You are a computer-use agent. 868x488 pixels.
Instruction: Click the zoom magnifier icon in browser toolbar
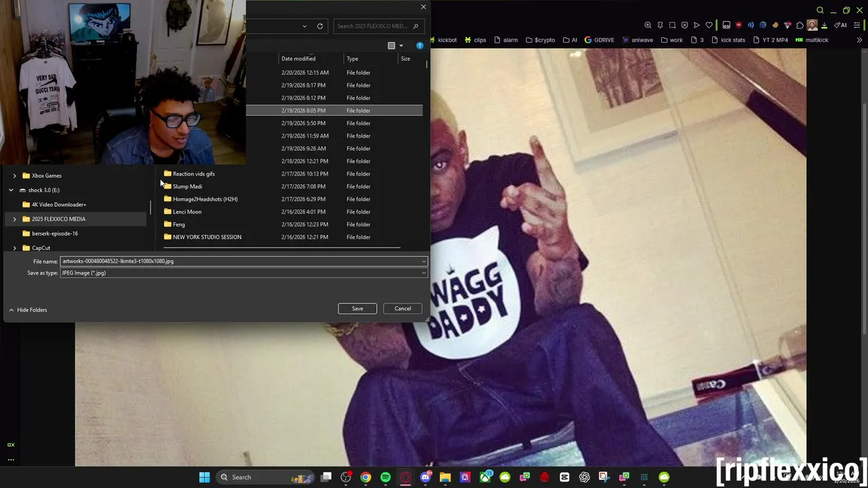tap(648, 25)
